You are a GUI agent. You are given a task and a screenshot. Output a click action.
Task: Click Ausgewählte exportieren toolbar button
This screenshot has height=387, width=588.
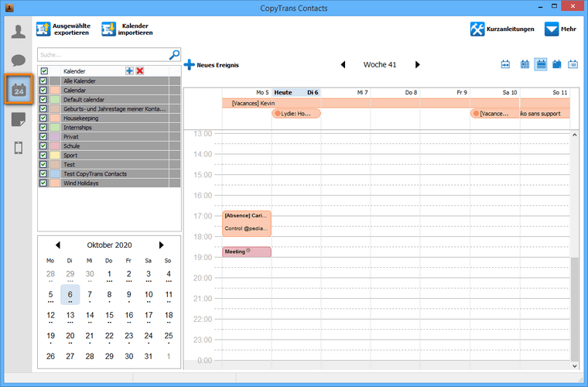pyautogui.click(x=63, y=29)
